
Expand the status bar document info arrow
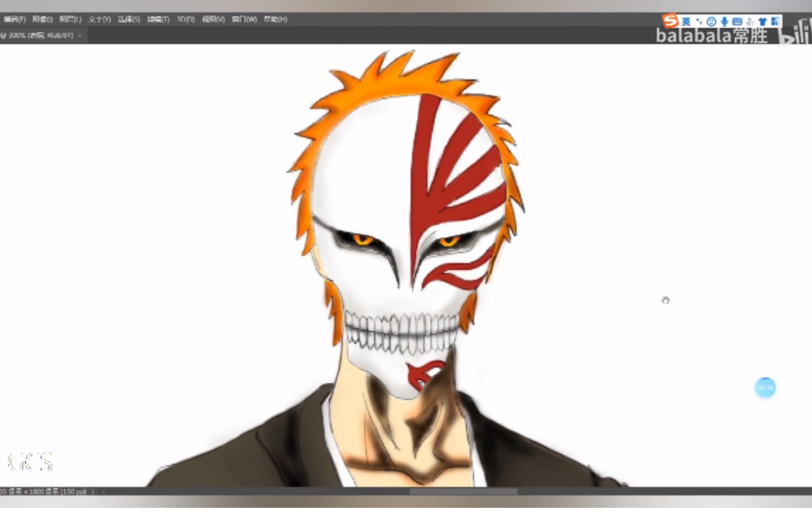[93, 492]
